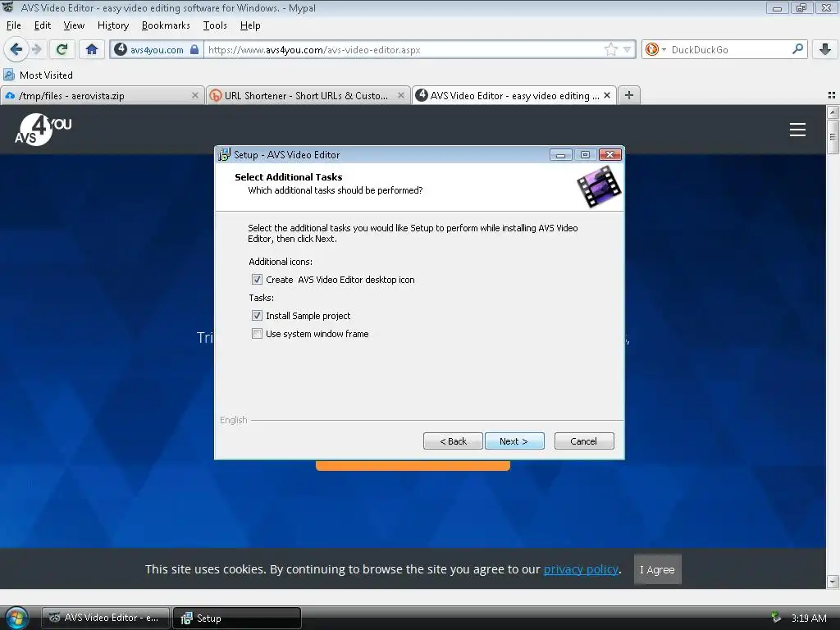Click the film strip icon in Setup header
Screen dimensions: 840x630
pos(599,186)
